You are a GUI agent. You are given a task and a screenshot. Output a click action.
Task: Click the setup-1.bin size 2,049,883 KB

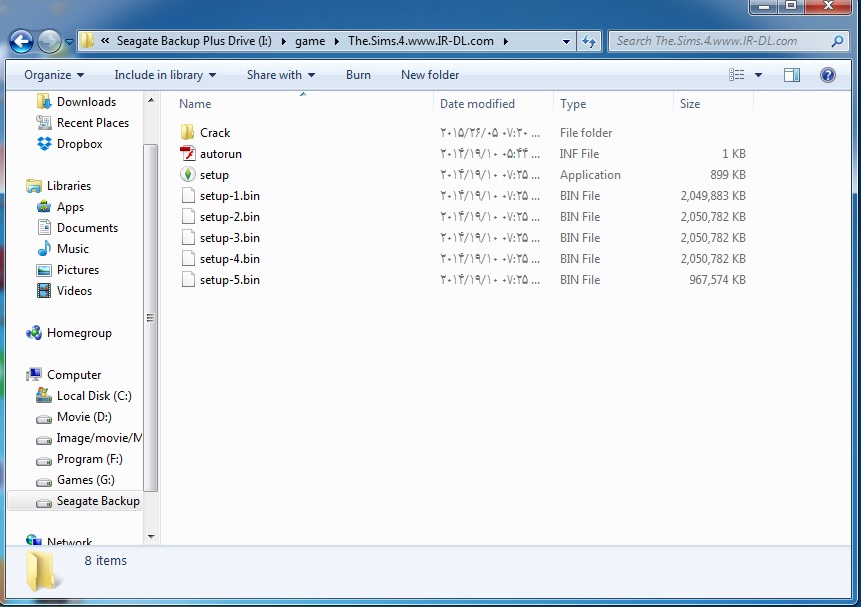click(x=713, y=196)
